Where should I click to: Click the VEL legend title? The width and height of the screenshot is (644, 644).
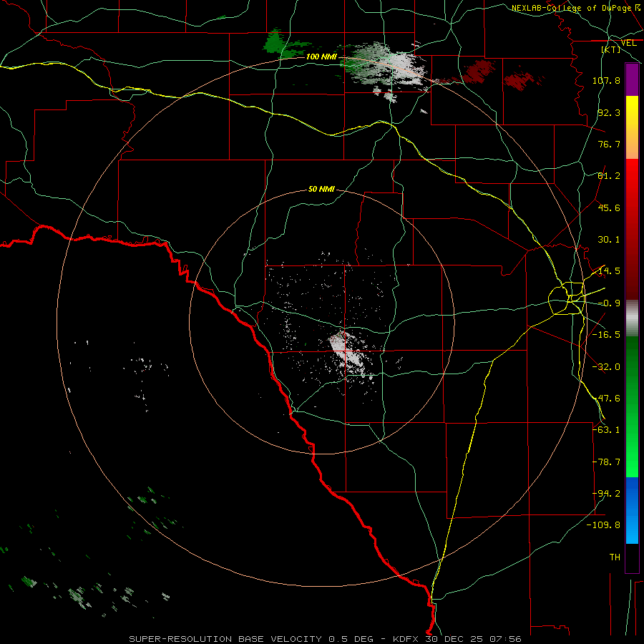tap(628, 43)
